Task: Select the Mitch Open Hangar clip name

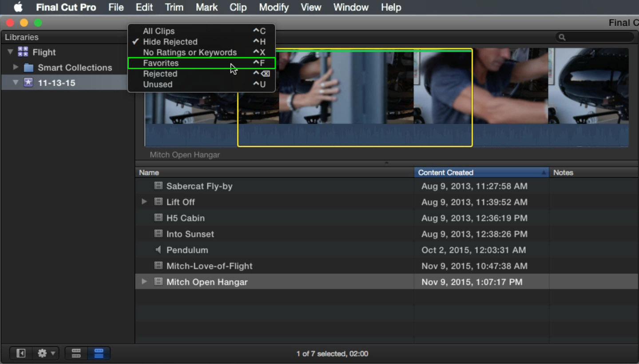Action: [x=207, y=282]
